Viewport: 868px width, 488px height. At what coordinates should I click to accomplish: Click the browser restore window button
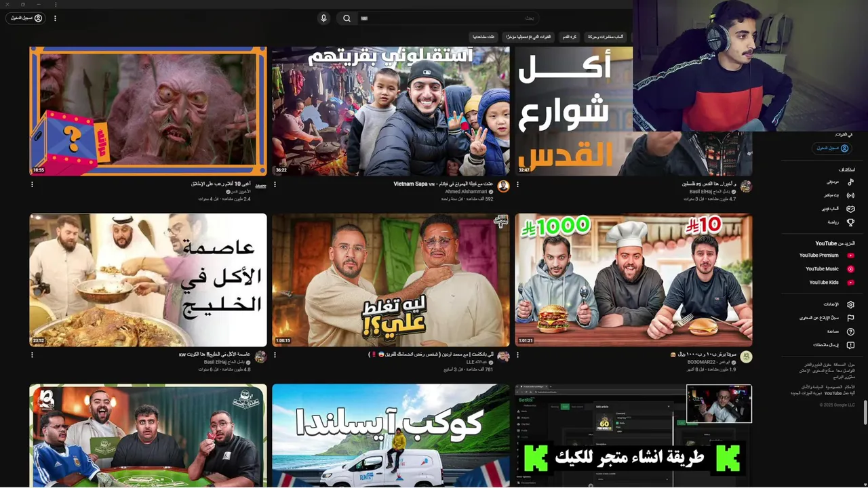(22, 4)
